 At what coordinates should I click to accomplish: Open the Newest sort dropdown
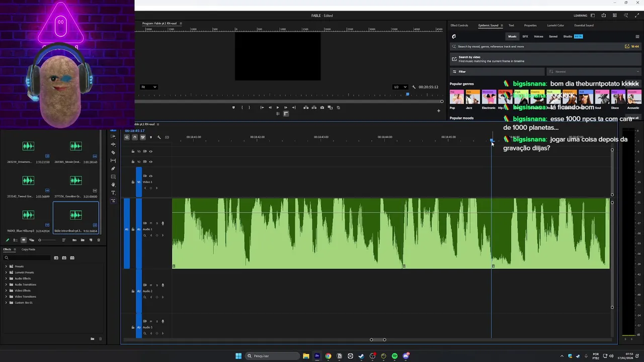594,71
